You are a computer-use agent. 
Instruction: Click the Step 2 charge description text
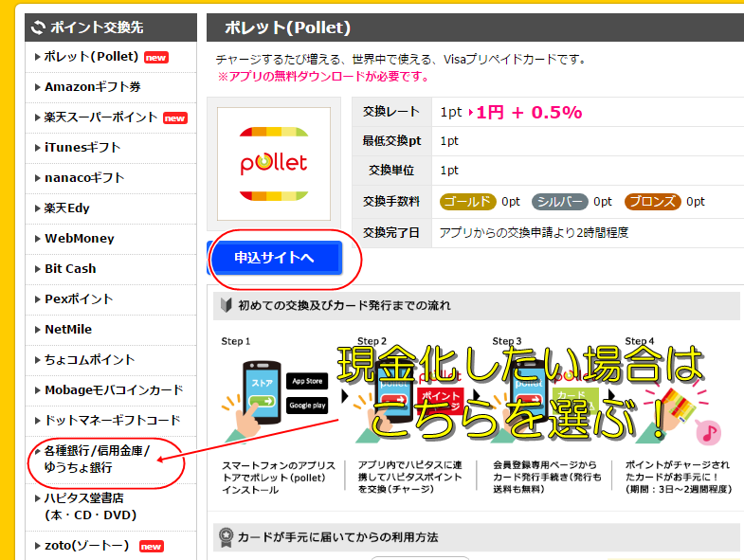point(410,477)
